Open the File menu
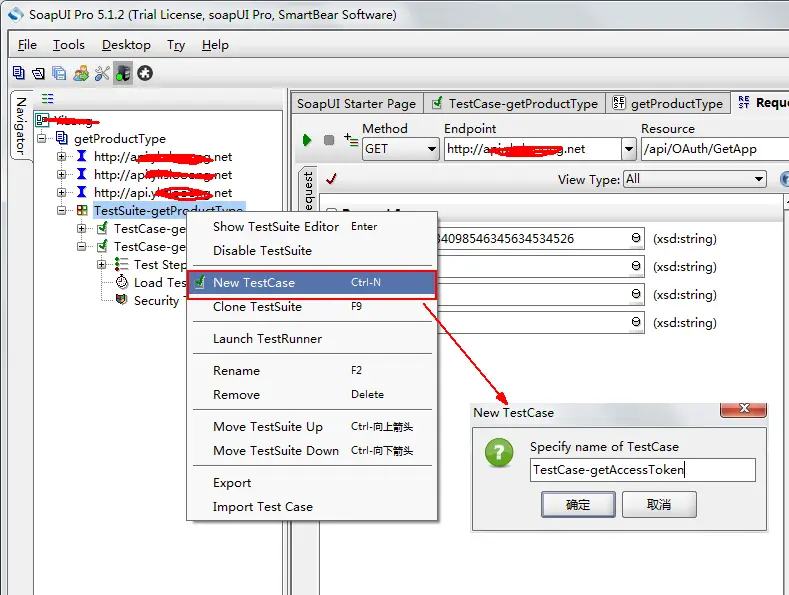Screen dimensions: 789x595 (x=27, y=45)
